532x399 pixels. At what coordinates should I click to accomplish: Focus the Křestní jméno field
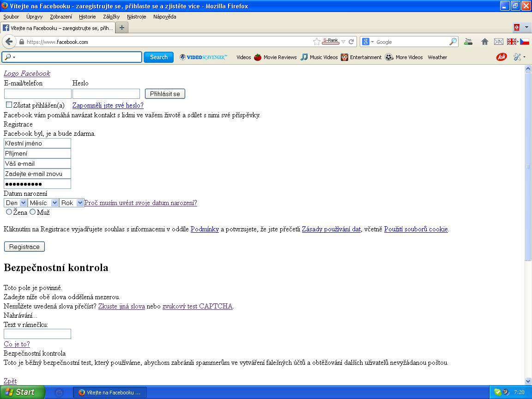(x=37, y=143)
